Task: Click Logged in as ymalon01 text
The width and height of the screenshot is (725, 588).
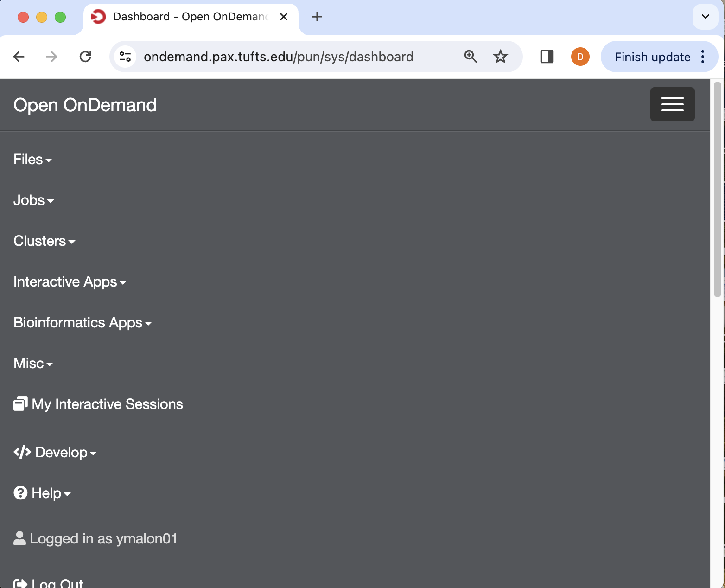Action: 103,539
